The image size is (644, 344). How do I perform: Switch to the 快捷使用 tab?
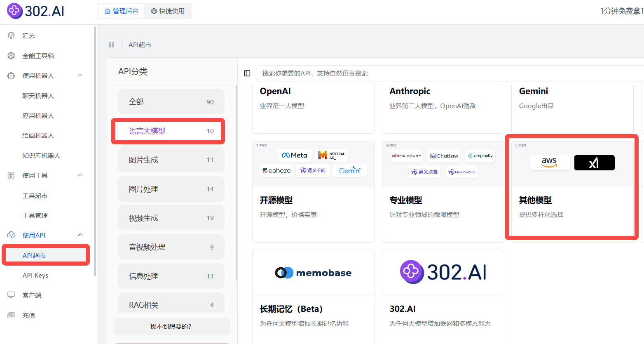coord(167,11)
